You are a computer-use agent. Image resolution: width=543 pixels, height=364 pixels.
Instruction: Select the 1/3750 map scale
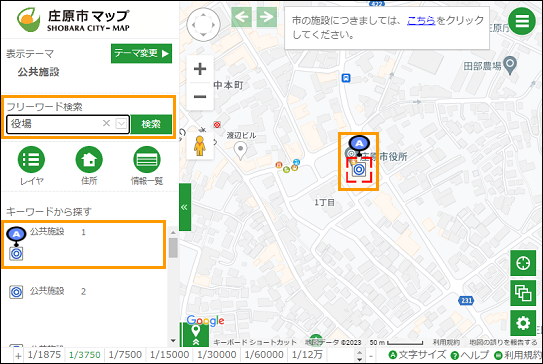coord(84,355)
